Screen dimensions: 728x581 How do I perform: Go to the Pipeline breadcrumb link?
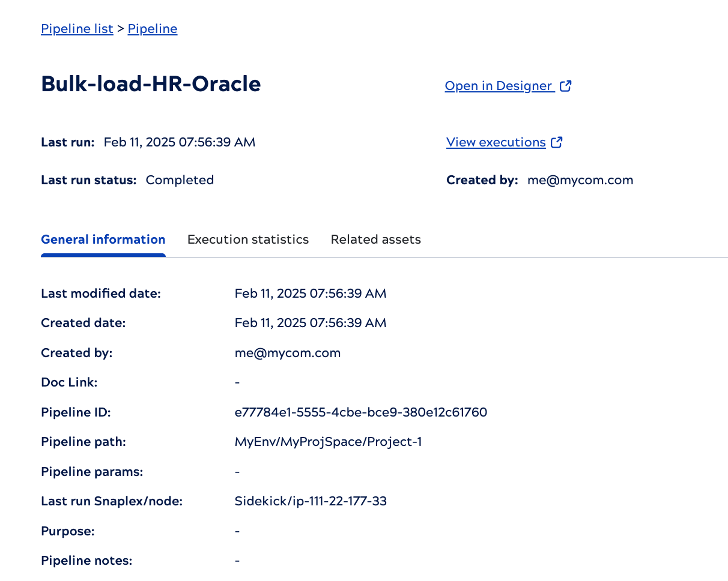pos(153,29)
